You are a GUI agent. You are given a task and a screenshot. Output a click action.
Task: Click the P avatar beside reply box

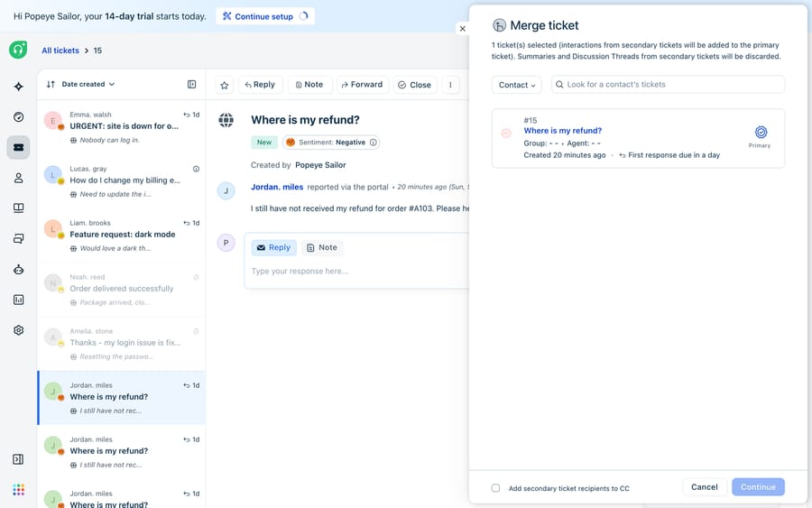(x=226, y=243)
